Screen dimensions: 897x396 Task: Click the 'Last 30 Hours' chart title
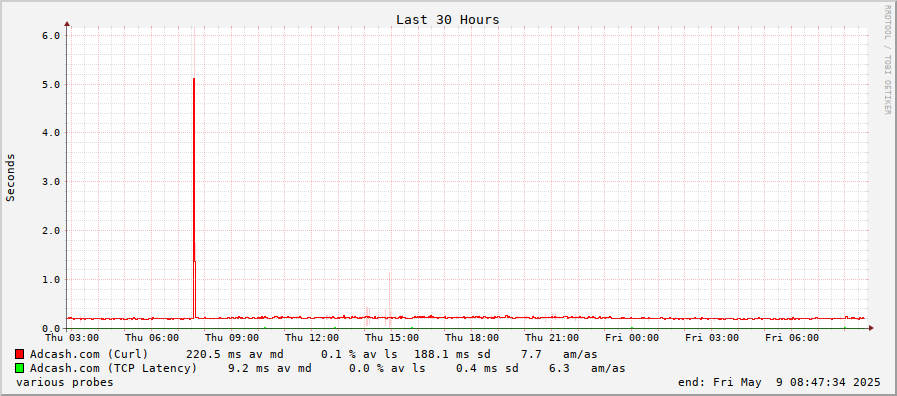click(x=447, y=19)
